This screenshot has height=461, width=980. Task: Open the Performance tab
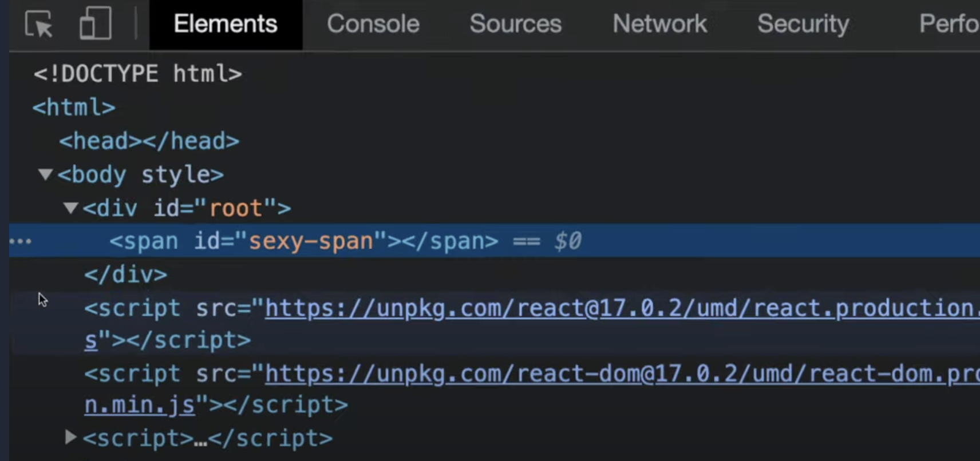click(x=949, y=24)
